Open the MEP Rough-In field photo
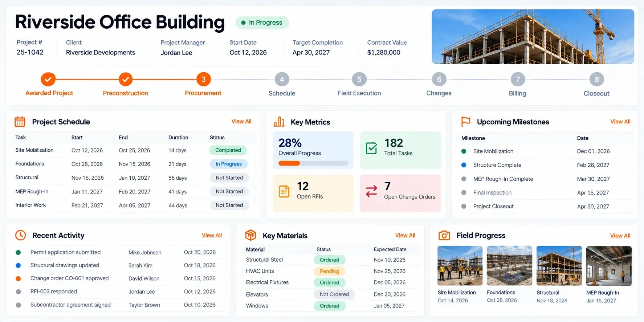Viewport: 644px width, 322px height. click(x=609, y=266)
